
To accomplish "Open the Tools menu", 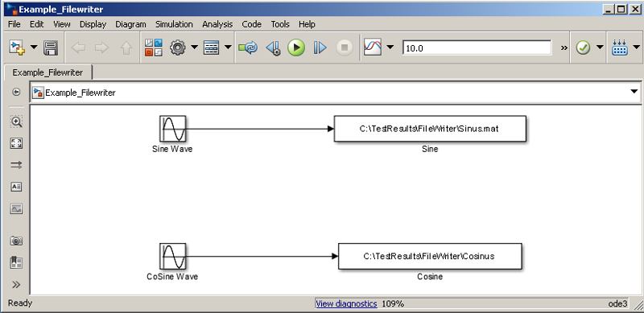I will point(280,24).
